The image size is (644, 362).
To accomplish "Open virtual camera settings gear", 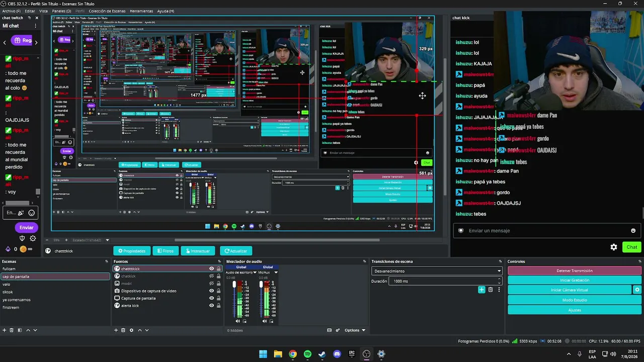I will [x=637, y=290].
